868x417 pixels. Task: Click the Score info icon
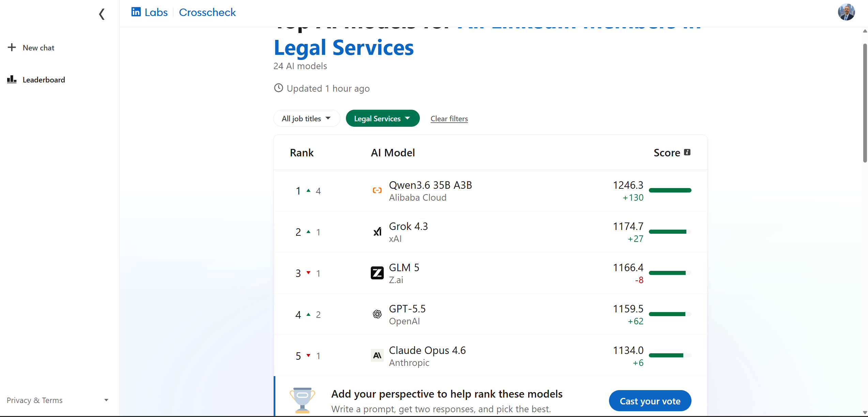[687, 152]
